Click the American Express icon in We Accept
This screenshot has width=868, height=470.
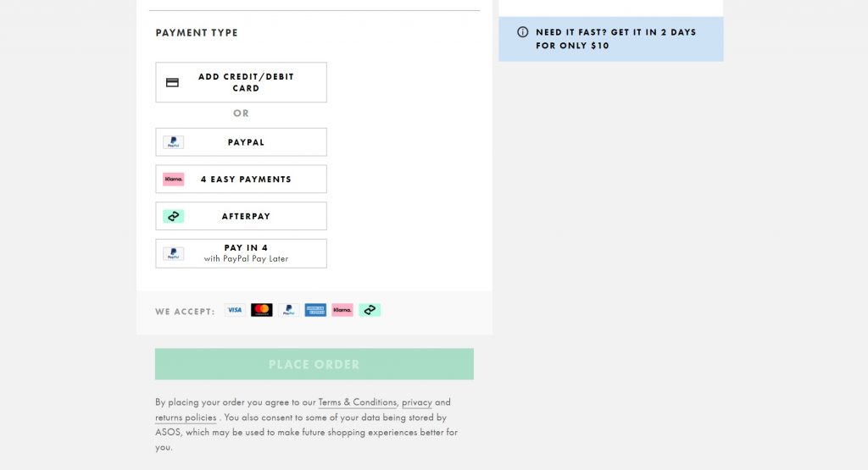315,310
